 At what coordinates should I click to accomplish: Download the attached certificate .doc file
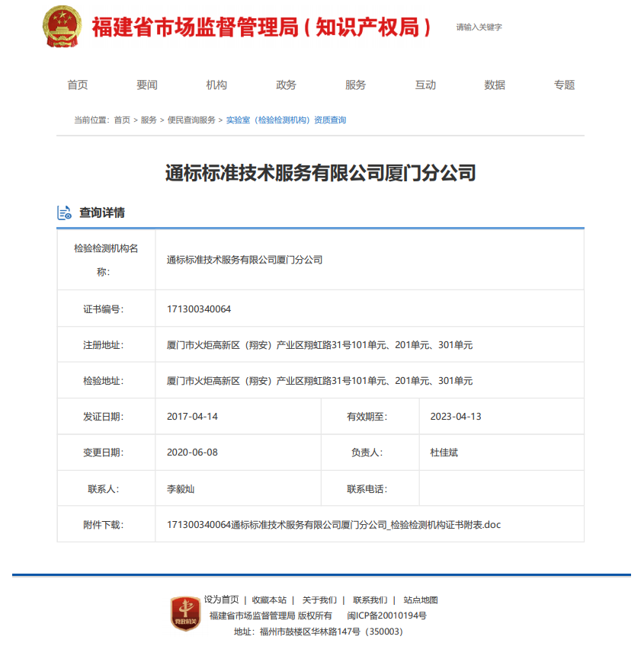coord(334,525)
